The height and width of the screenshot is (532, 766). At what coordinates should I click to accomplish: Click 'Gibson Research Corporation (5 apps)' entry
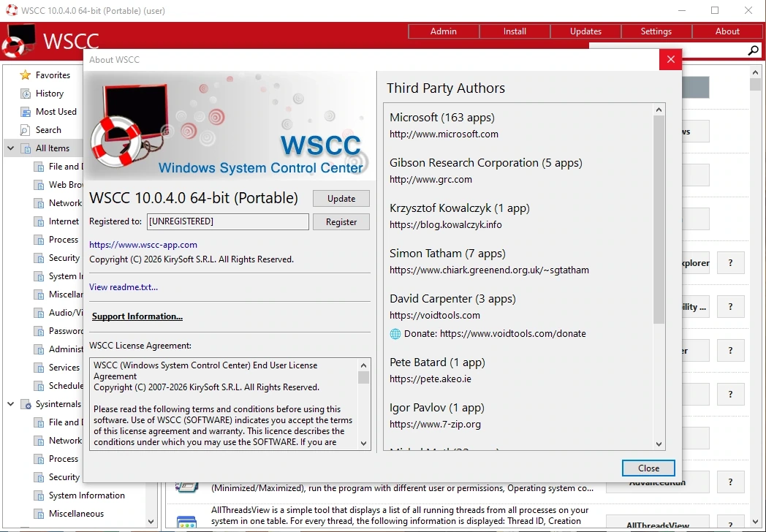tap(486, 163)
